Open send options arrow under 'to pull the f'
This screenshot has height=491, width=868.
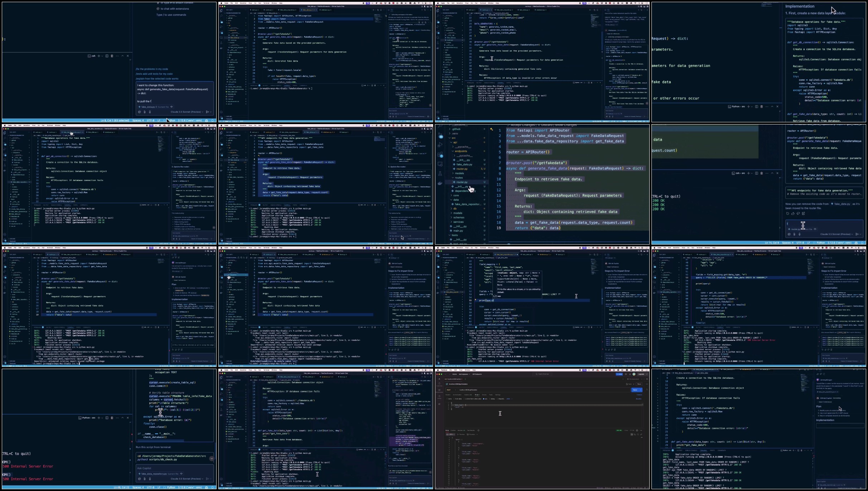point(212,112)
